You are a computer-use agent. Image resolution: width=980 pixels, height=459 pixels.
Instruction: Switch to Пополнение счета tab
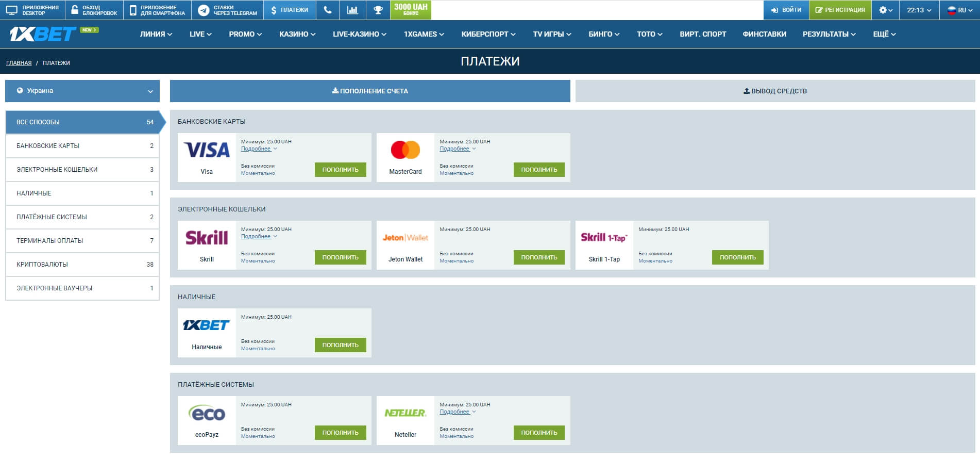(x=370, y=91)
